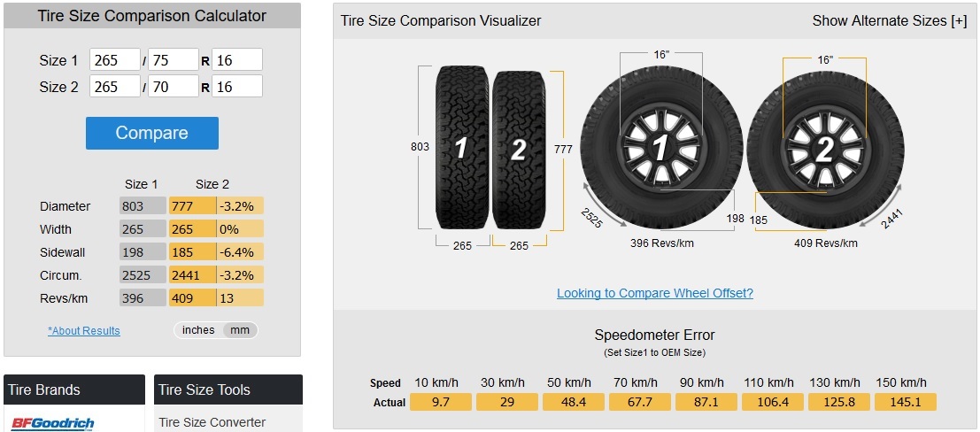This screenshot has width=980, height=432.
Task: Click wheel 1 side-view rim graphic
Action: pyautogui.click(x=661, y=148)
